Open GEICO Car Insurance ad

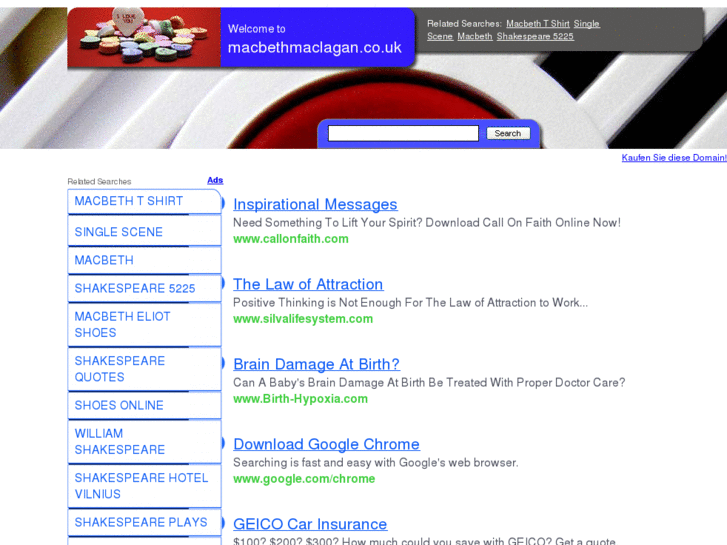click(310, 524)
